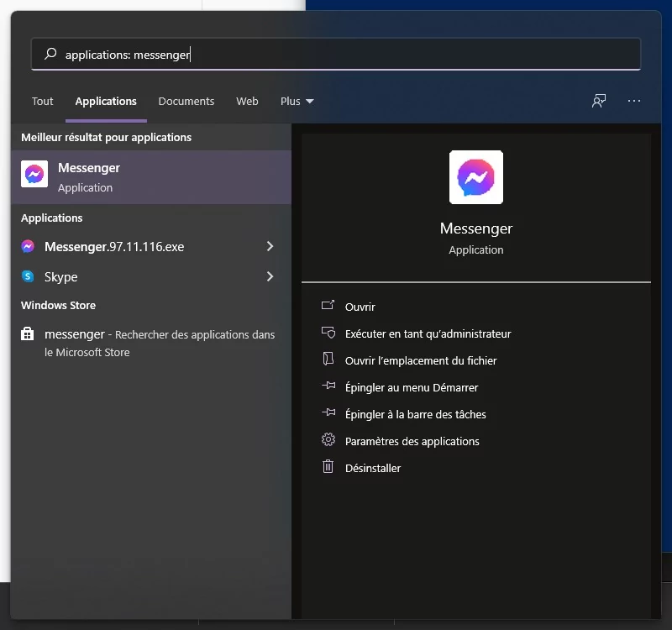
Task: Click the Windows Store section header
Action: [x=58, y=306]
